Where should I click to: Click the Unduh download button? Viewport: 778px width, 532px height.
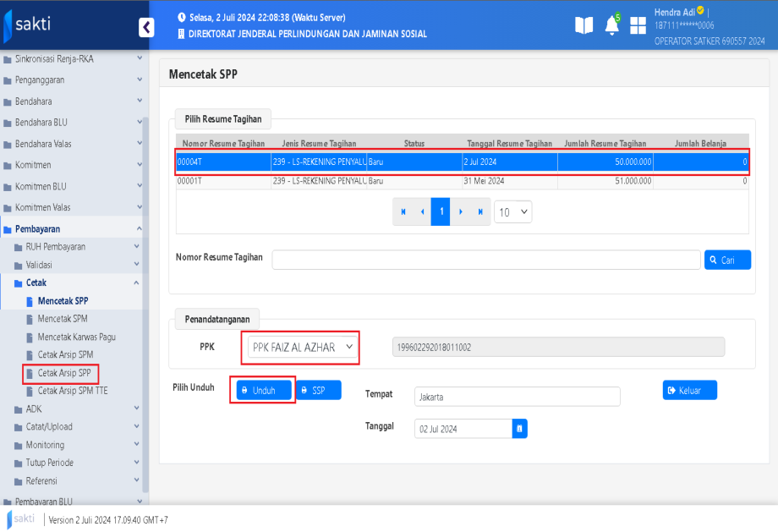[264, 390]
